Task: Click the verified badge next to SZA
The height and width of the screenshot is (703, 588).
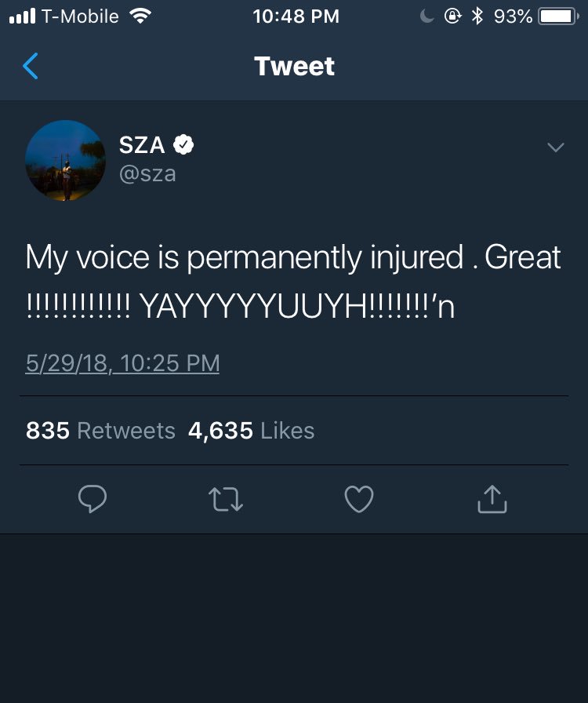Action: pos(183,144)
